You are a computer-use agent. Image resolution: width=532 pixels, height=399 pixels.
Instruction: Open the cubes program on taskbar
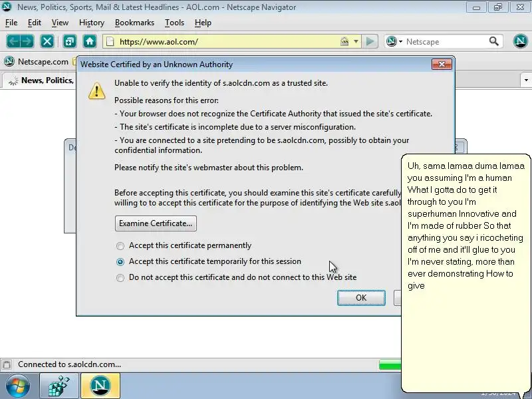pyautogui.click(x=59, y=386)
